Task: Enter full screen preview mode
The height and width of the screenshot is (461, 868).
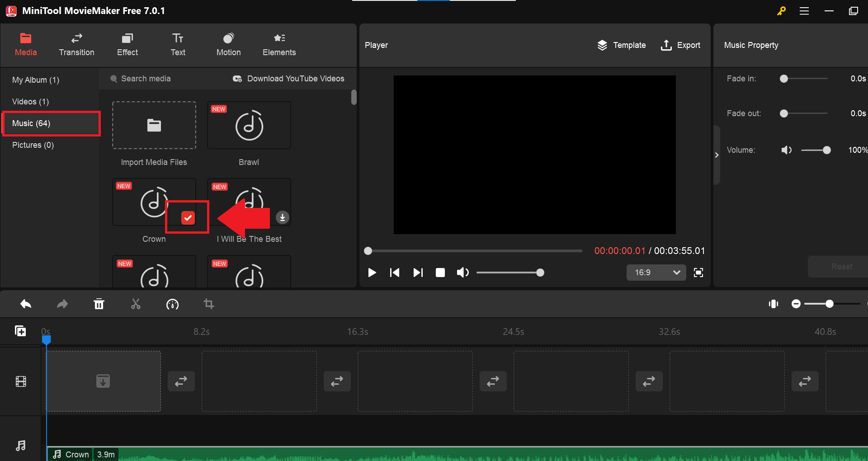Action: (698, 273)
